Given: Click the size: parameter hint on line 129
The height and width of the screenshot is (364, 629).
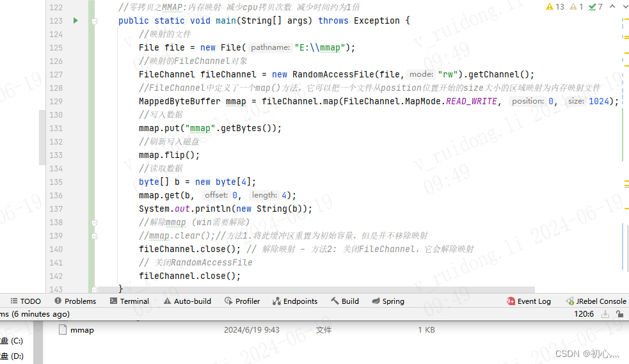Looking at the screenshot, I should 576,101.
